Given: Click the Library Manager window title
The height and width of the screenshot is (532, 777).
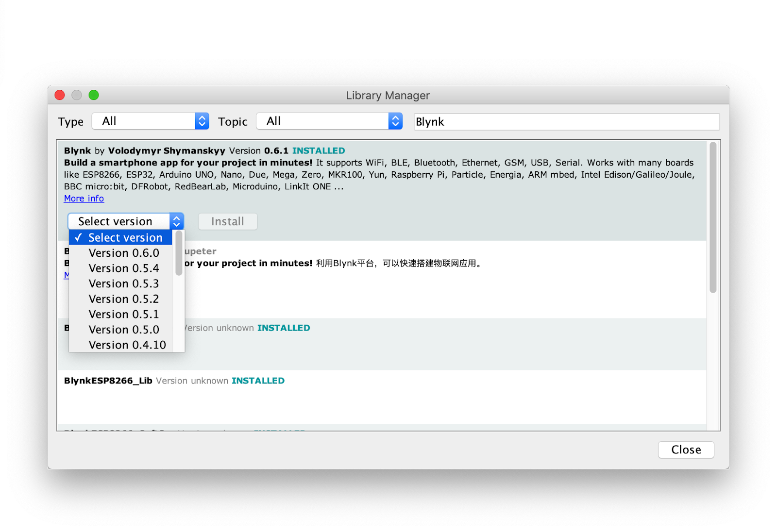Looking at the screenshot, I should pos(388,96).
